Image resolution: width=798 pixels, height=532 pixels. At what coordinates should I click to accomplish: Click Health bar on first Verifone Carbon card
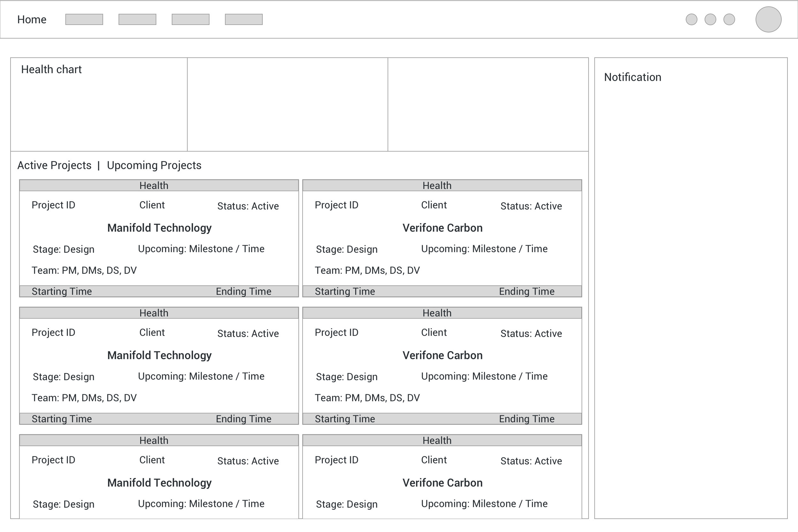point(442,186)
